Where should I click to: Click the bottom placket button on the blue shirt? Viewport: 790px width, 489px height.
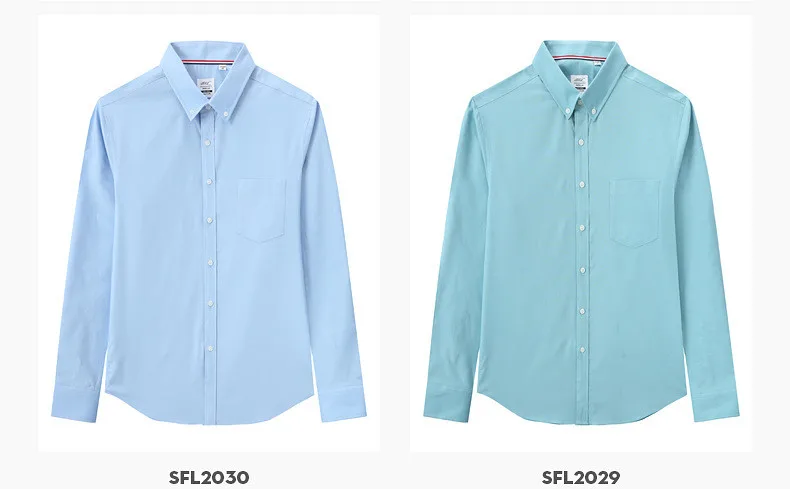210,348
